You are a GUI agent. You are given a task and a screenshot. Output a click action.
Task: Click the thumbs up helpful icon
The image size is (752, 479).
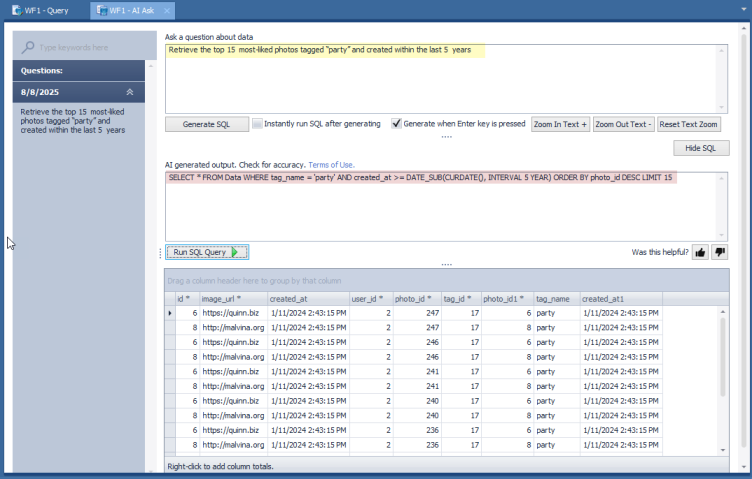pos(700,252)
